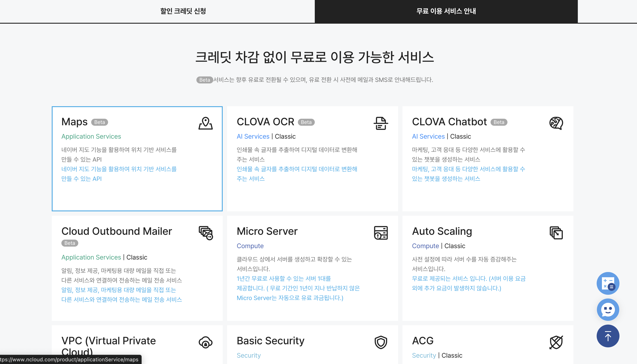The height and width of the screenshot is (364, 637).
Task: Open the floating price calculator button
Action: click(x=608, y=283)
